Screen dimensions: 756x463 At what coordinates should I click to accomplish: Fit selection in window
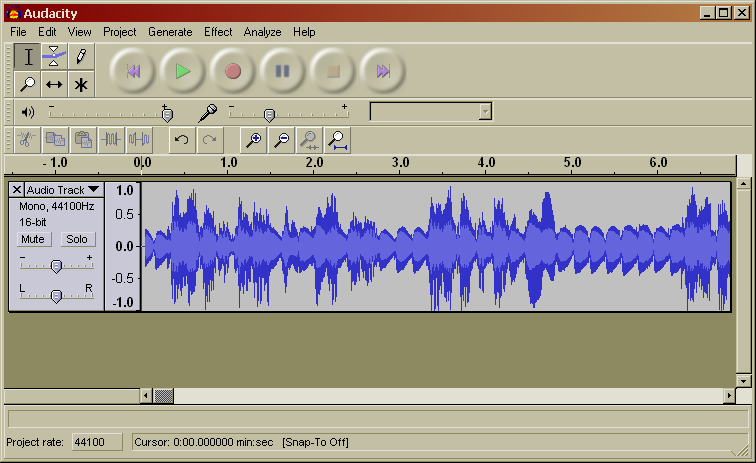pos(309,140)
